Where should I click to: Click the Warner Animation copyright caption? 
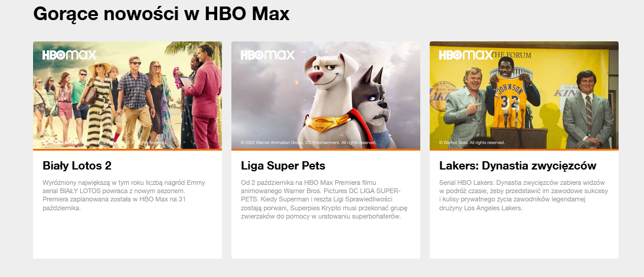coord(309,142)
